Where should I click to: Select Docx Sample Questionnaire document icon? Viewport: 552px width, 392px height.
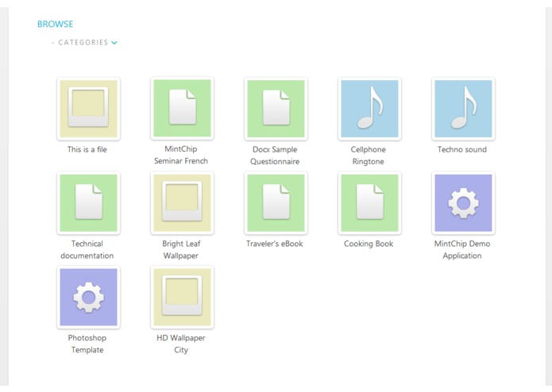click(276, 109)
